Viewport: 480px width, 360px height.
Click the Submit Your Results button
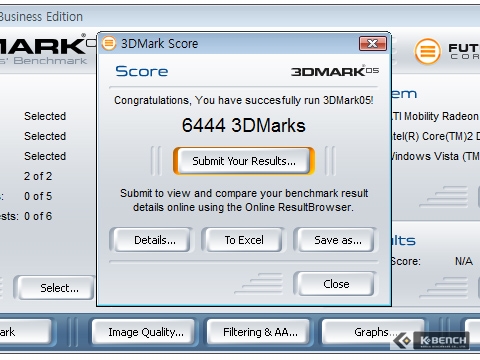(x=244, y=161)
